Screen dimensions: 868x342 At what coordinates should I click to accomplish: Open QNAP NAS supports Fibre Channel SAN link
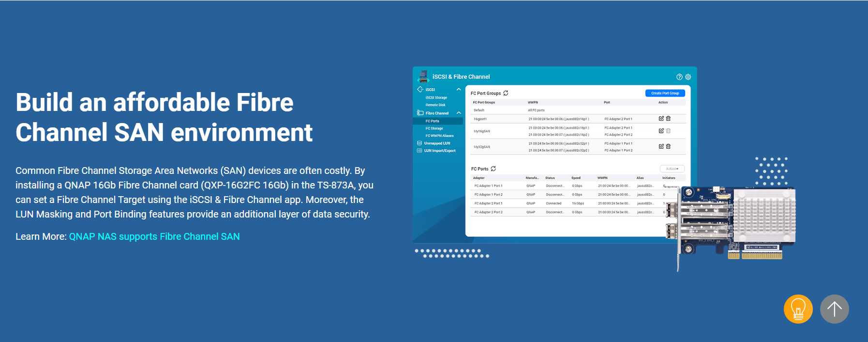[154, 236]
